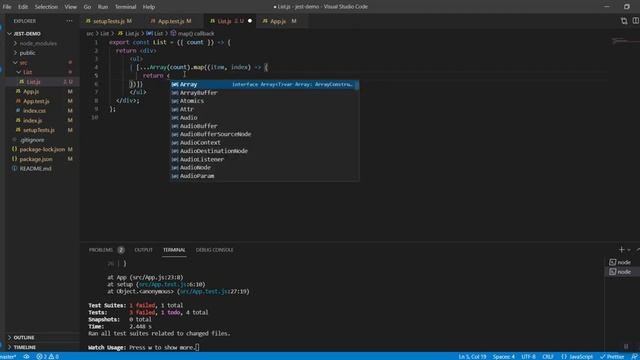Split the editor right

[x=636, y=21]
